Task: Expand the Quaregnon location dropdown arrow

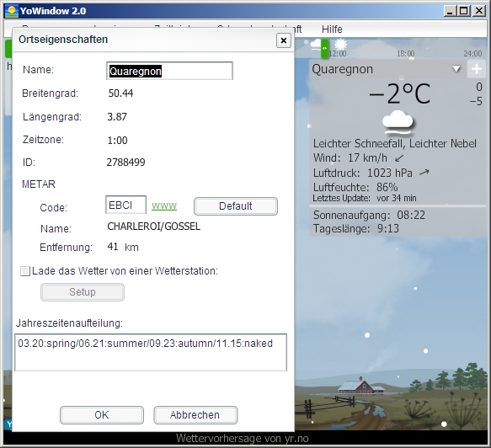Action: (x=456, y=69)
